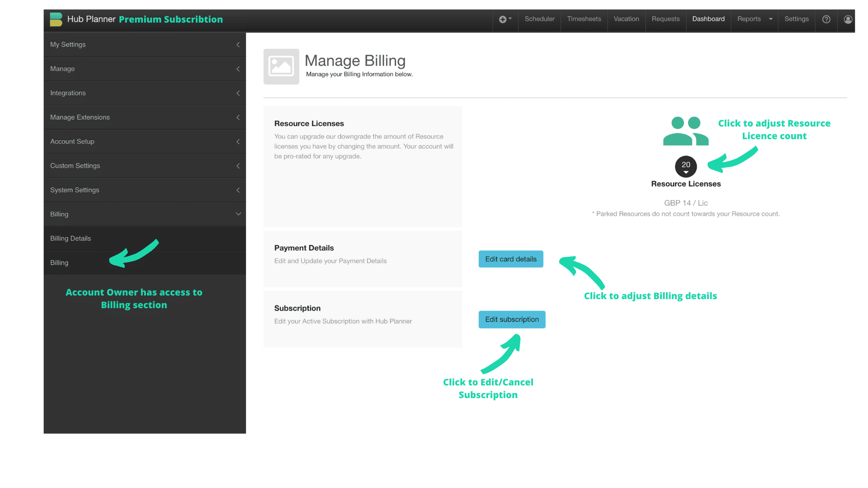Click the Edit subscription button
This screenshot has width=868, height=488.
tap(512, 319)
